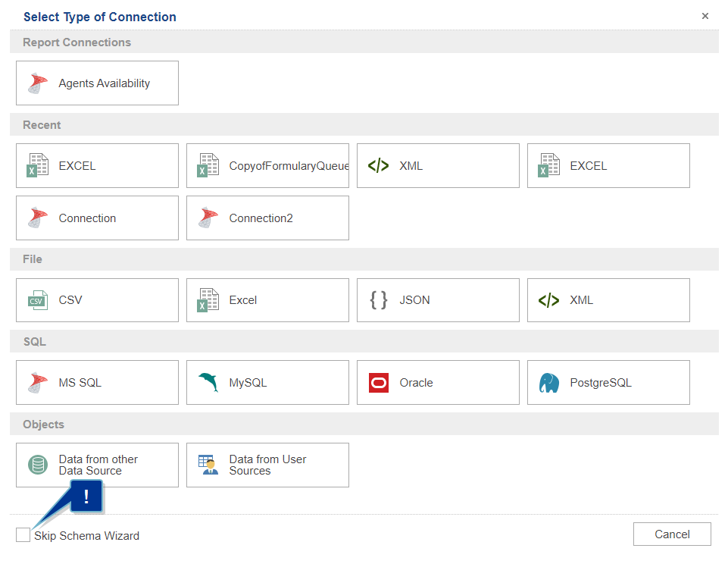This screenshot has width=728, height=564.
Task: Choose the red Oracle icon
Action: 378,383
